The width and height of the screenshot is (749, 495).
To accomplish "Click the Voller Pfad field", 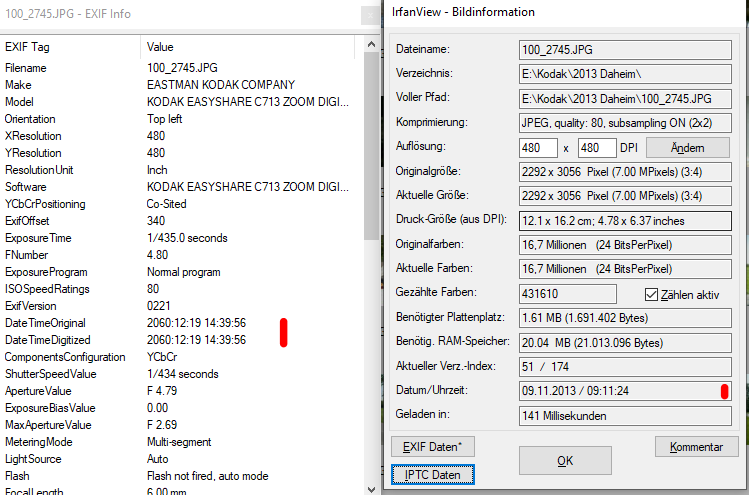I will point(625,99).
